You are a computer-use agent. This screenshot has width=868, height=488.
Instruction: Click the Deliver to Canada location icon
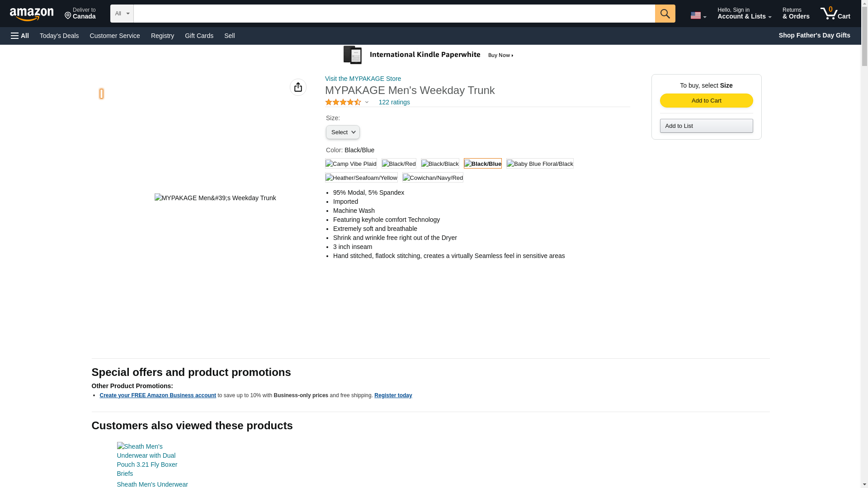(x=68, y=16)
